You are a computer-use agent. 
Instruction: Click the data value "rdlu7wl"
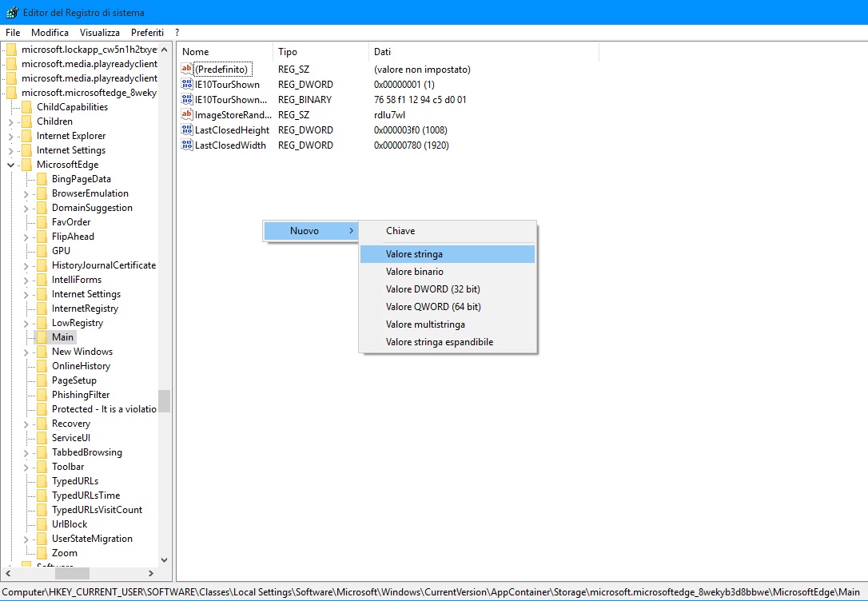(x=390, y=114)
